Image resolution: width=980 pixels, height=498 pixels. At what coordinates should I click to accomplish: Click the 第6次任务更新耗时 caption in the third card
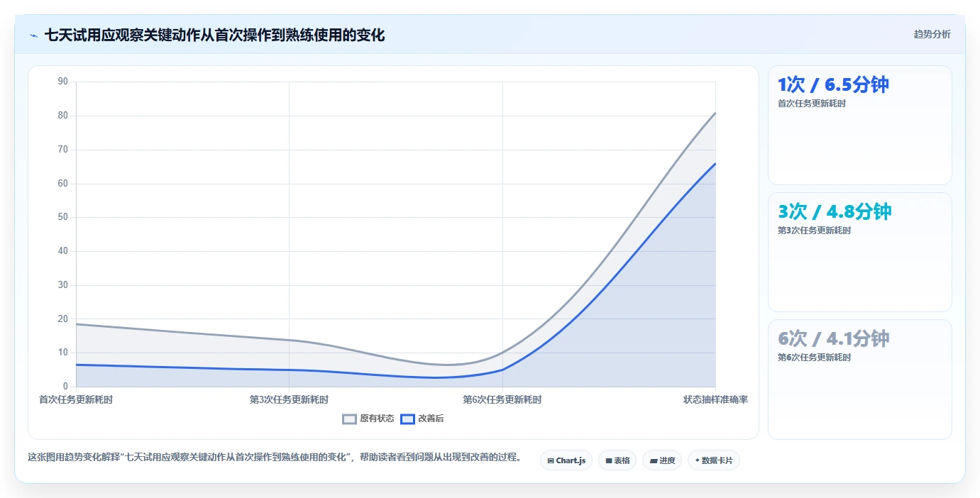tap(814, 358)
